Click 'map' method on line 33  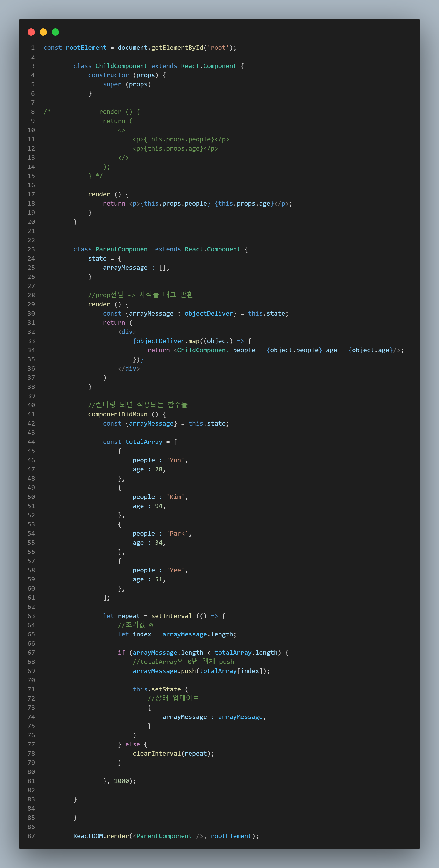click(x=194, y=341)
